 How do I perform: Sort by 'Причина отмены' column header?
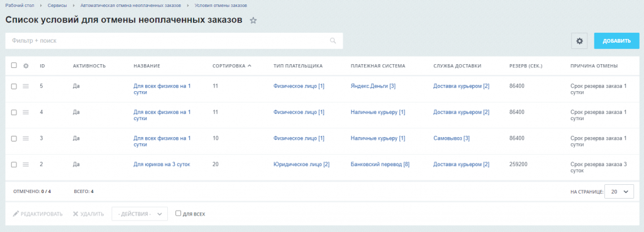click(594, 65)
